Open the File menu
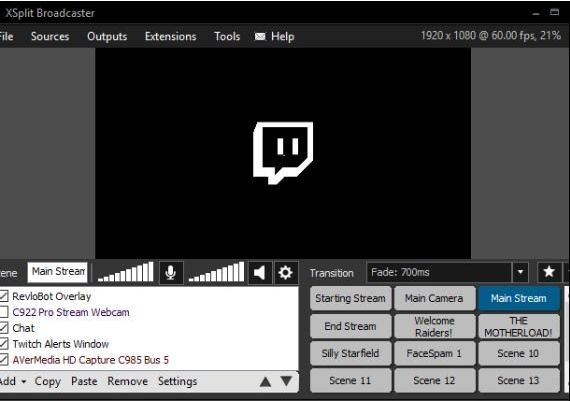Image resolution: width=570 pixels, height=401 pixels. (x=6, y=36)
